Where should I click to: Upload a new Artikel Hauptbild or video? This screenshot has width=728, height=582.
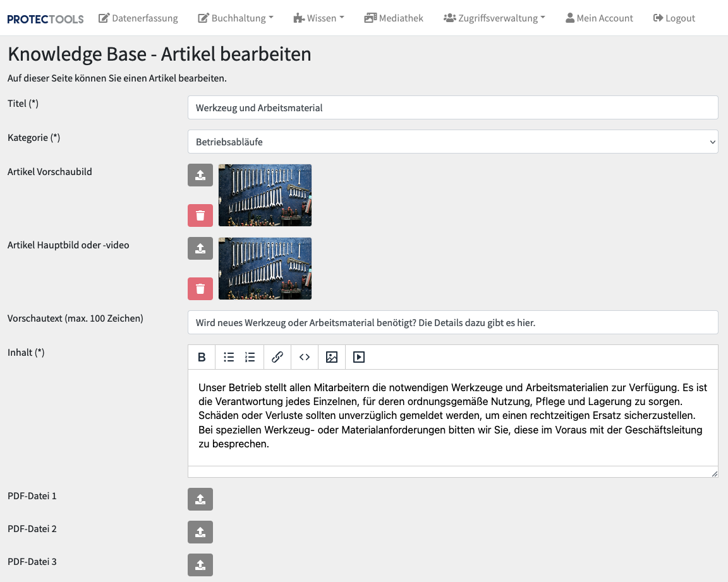200,248
